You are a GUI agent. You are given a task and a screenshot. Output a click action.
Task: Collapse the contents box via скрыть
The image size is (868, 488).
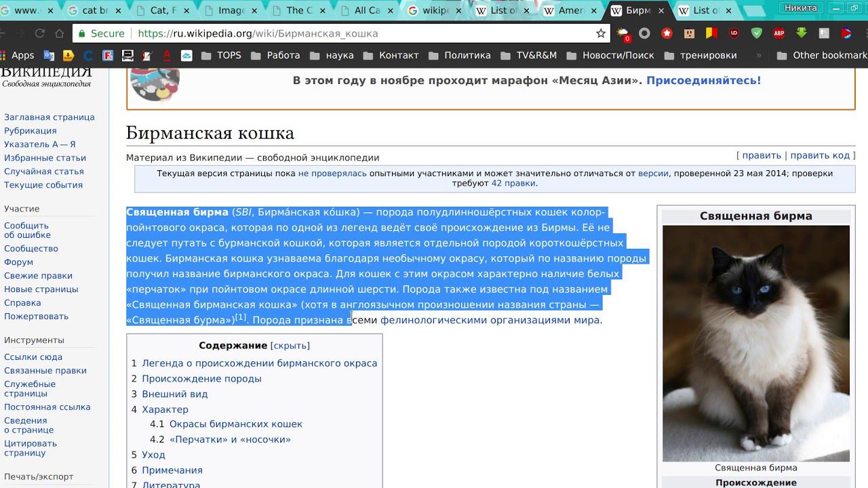[x=290, y=346]
